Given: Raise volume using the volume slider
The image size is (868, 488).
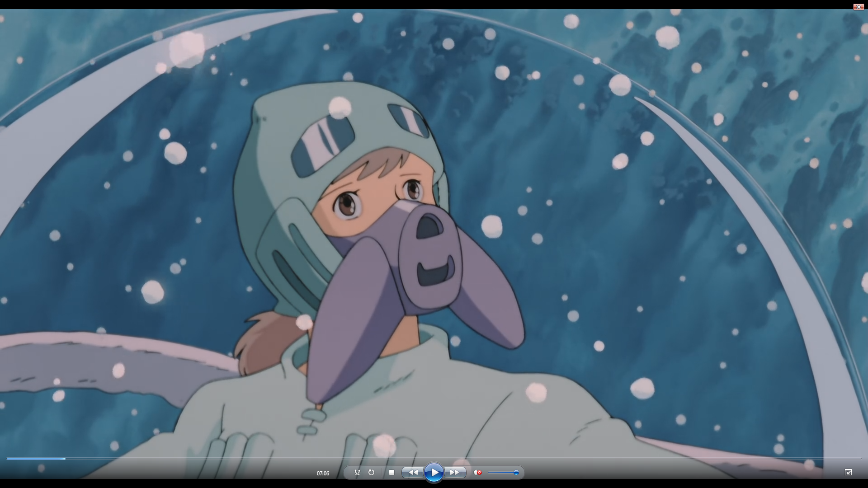Looking at the screenshot, I should [506, 473].
